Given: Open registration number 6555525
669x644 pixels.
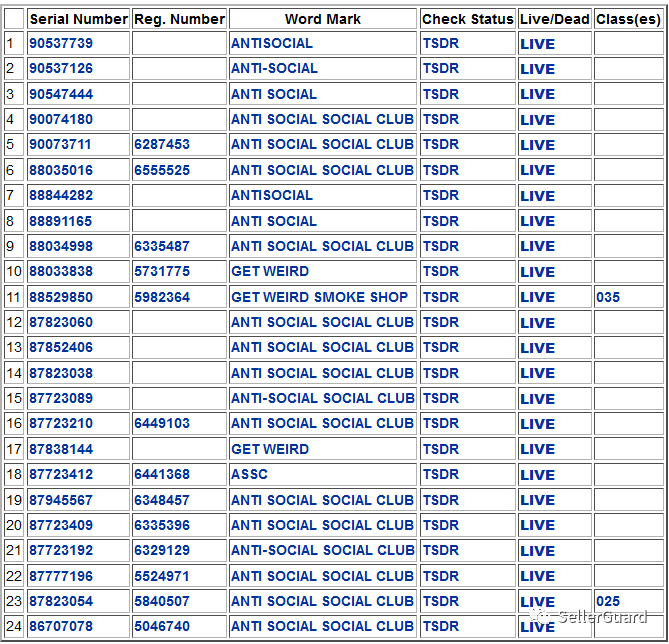Looking at the screenshot, I should click(x=162, y=170).
